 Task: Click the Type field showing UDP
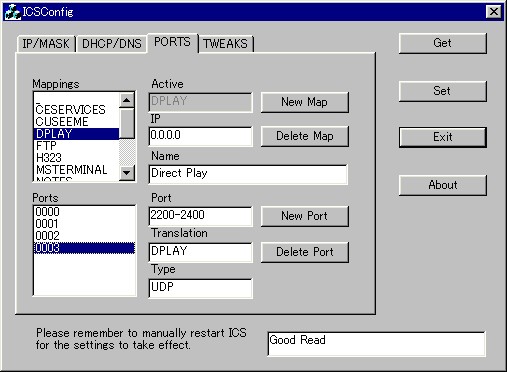(x=200, y=288)
